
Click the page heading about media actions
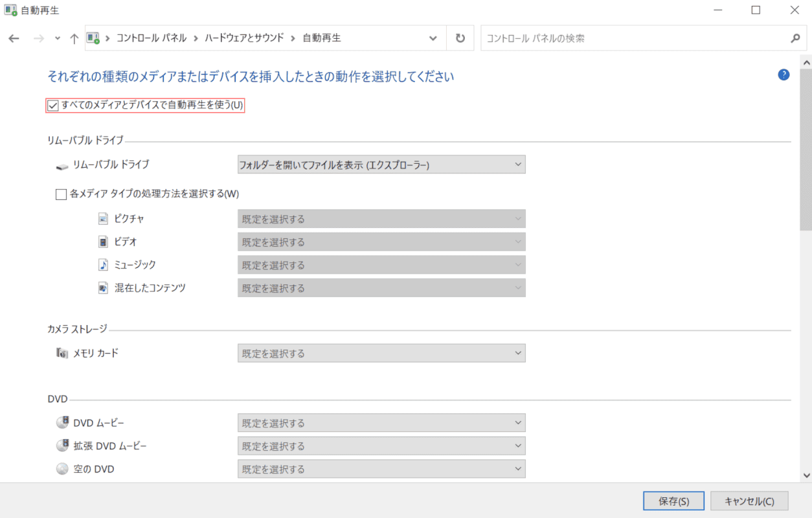(x=251, y=76)
